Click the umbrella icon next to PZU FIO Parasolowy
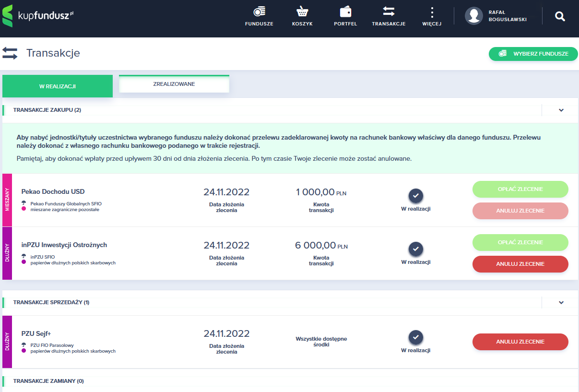Image resolution: width=579 pixels, height=392 pixels. [24, 344]
